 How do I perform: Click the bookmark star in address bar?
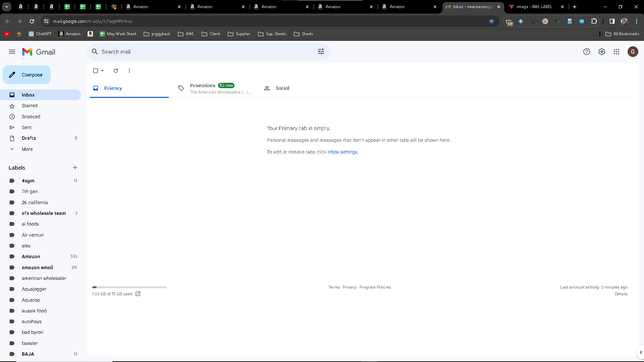click(491, 21)
